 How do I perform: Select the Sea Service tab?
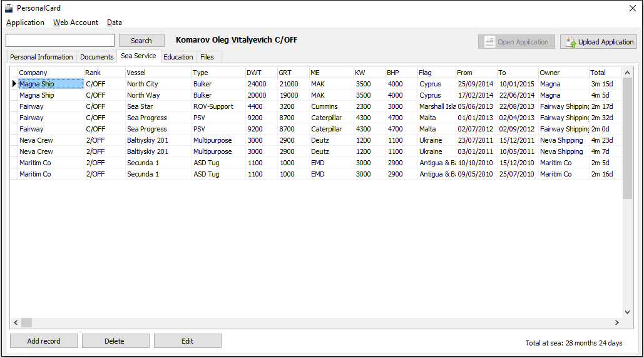point(138,56)
